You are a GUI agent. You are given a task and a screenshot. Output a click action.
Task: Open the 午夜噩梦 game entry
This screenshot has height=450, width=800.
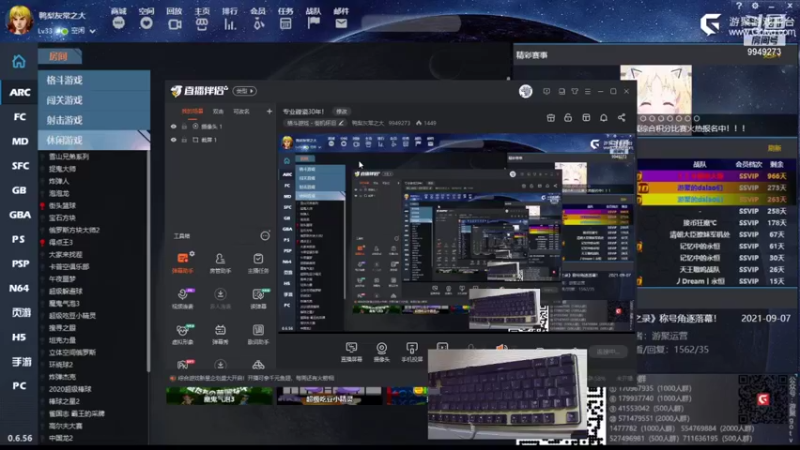(62, 279)
